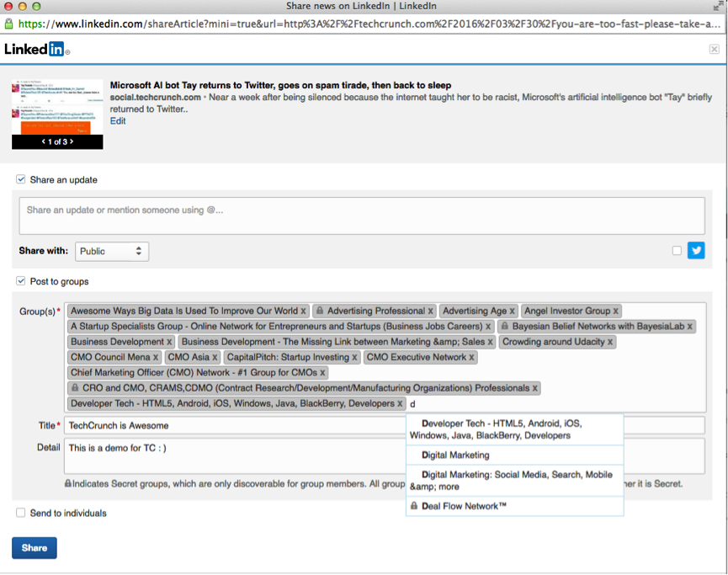Open the Share with Public dropdown

tap(112, 251)
